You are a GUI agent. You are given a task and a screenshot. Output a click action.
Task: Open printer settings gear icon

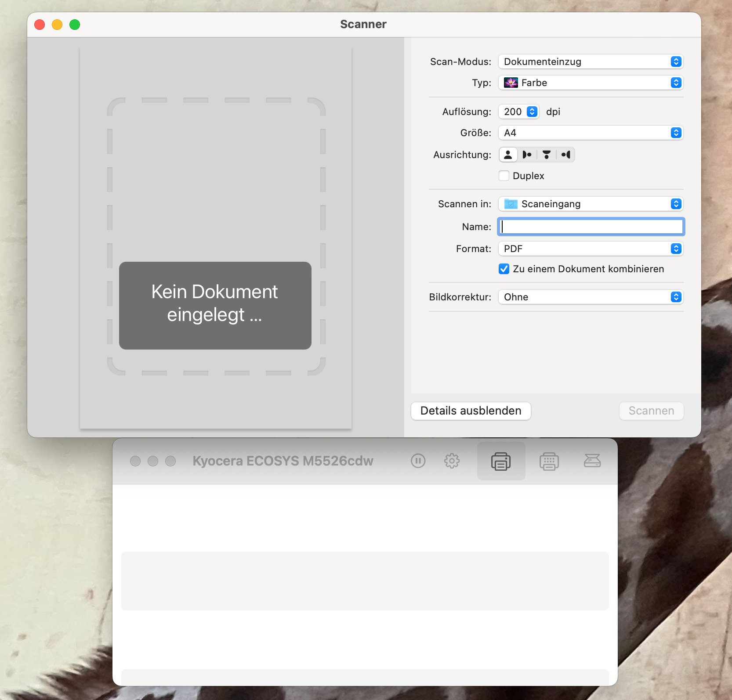coord(452,461)
